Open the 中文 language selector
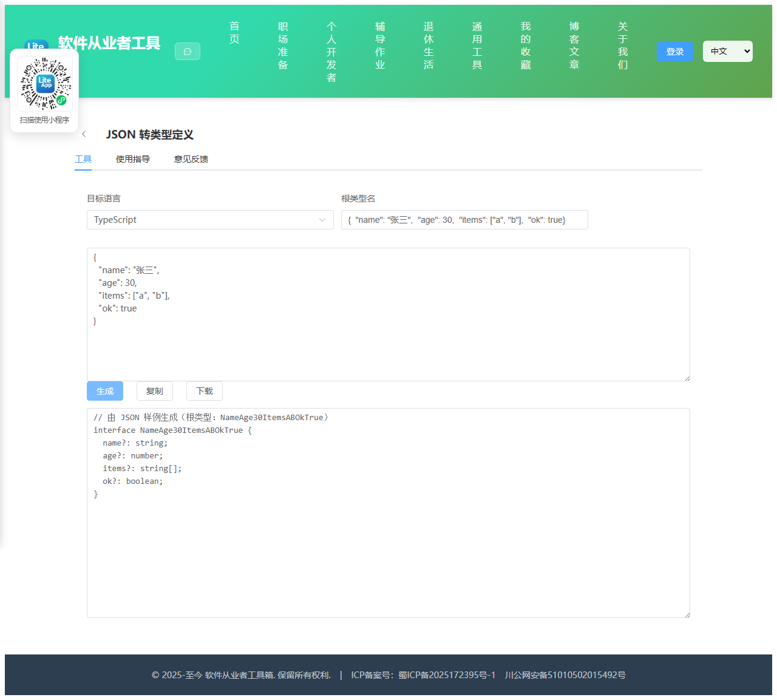The height and width of the screenshot is (700, 777). tap(728, 52)
